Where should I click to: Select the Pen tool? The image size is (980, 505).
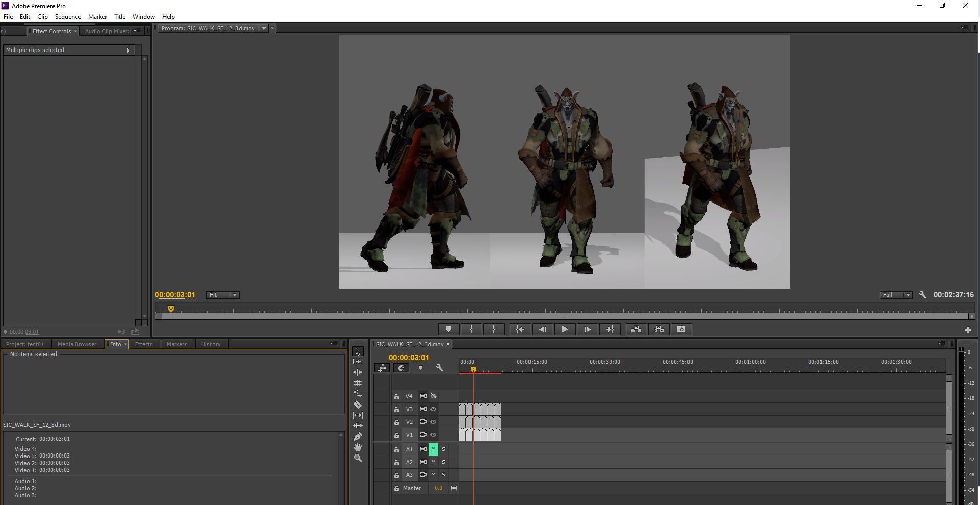tap(358, 437)
